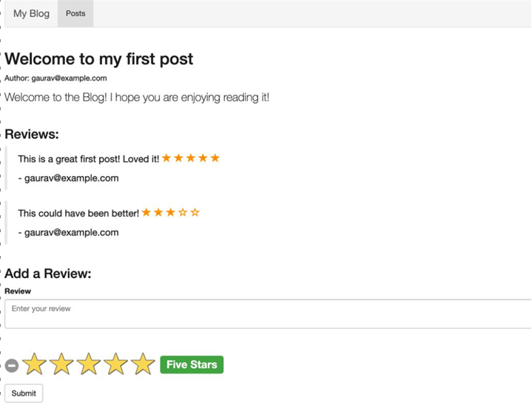This screenshot has height=406, width=532.
Task: Click author email gaurav@example.com under title
Action: pos(70,78)
